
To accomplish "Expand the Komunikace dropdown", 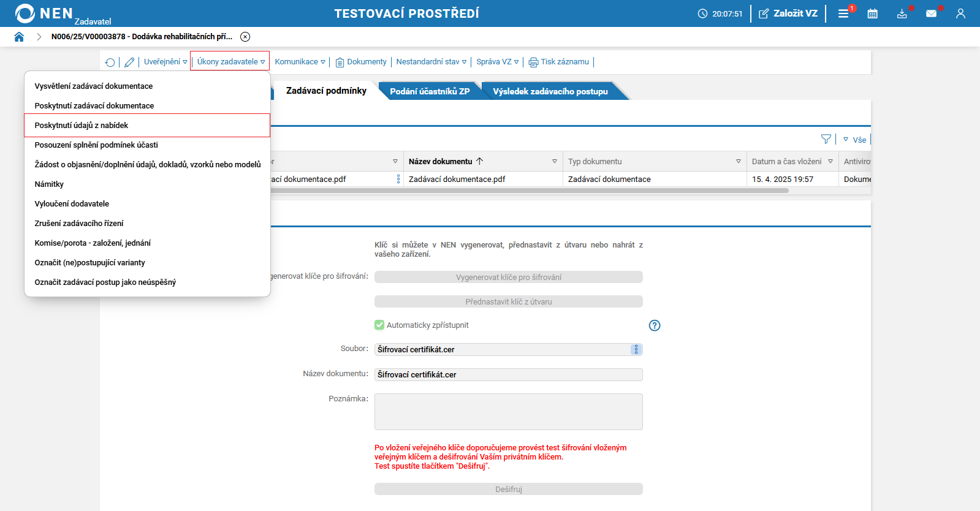I will click(x=300, y=62).
